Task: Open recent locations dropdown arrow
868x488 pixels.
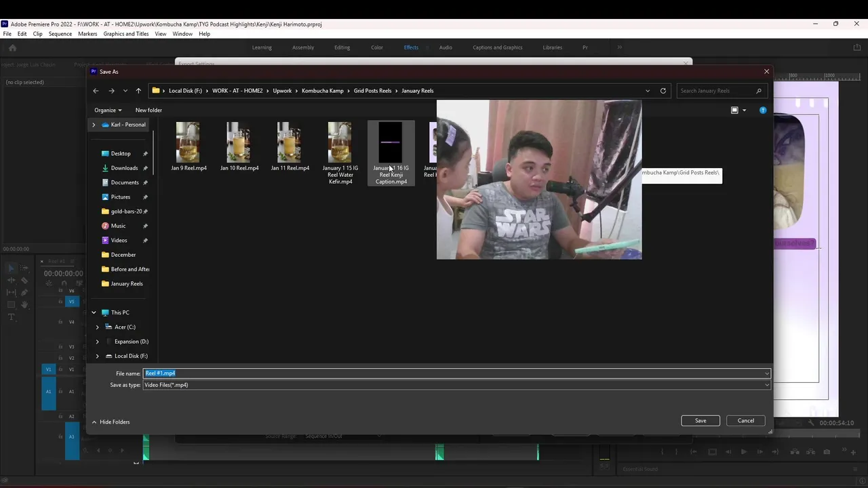Action: coord(125,91)
